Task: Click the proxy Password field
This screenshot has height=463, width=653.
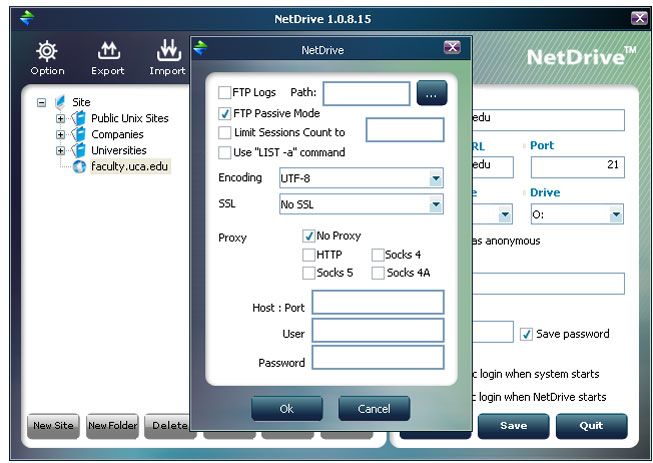Action: (378, 358)
